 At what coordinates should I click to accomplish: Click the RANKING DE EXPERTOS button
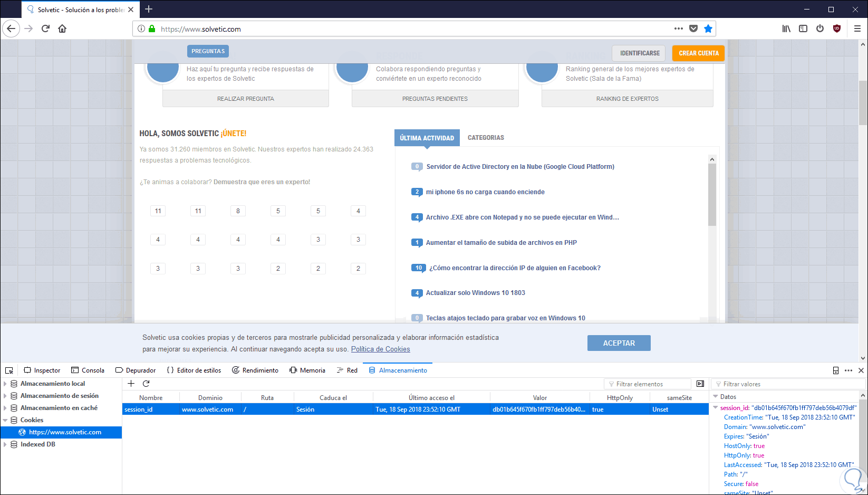pos(628,99)
